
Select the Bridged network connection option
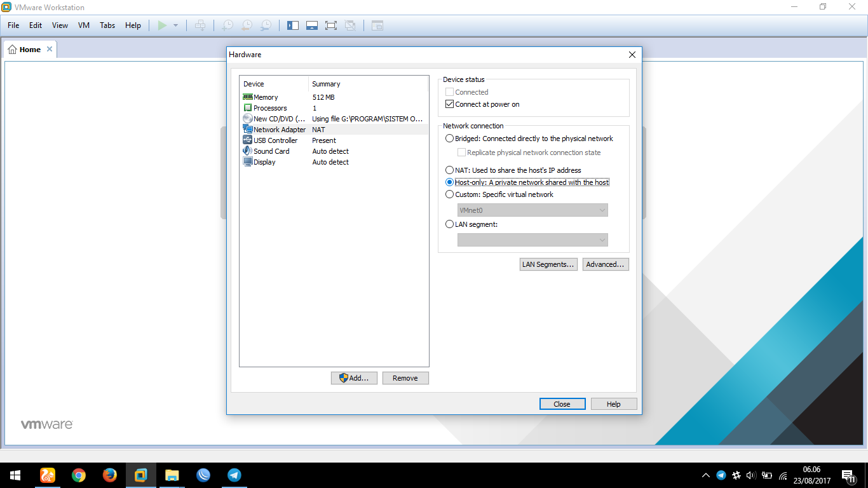click(449, 138)
